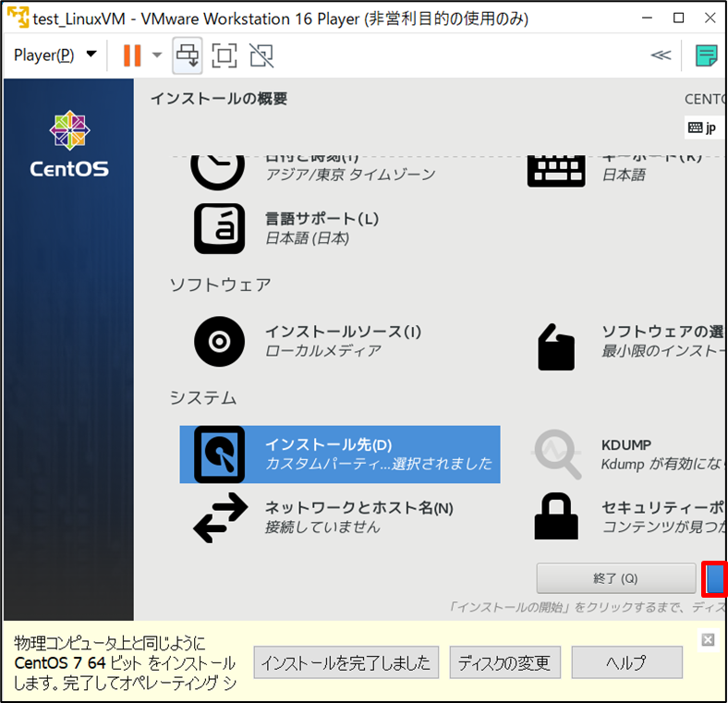This screenshot has width=728, height=703.
Task: Click the 終了 (Q) quit button
Action: pos(615,578)
